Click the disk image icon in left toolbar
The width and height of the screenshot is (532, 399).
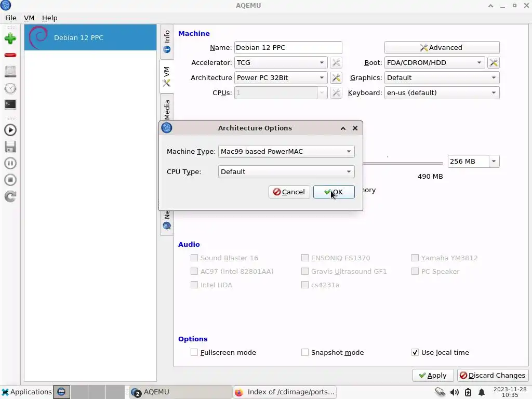click(x=10, y=72)
